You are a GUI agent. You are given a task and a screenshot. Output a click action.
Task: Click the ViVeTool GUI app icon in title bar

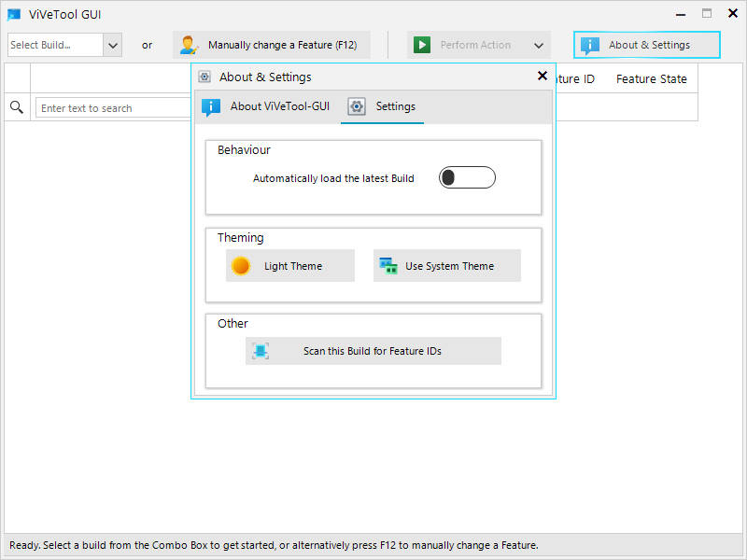[14, 14]
